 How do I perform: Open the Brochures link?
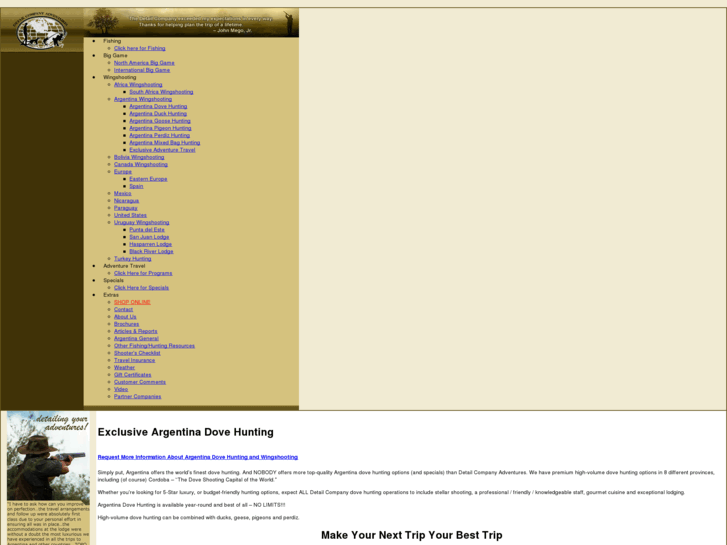coord(127,324)
